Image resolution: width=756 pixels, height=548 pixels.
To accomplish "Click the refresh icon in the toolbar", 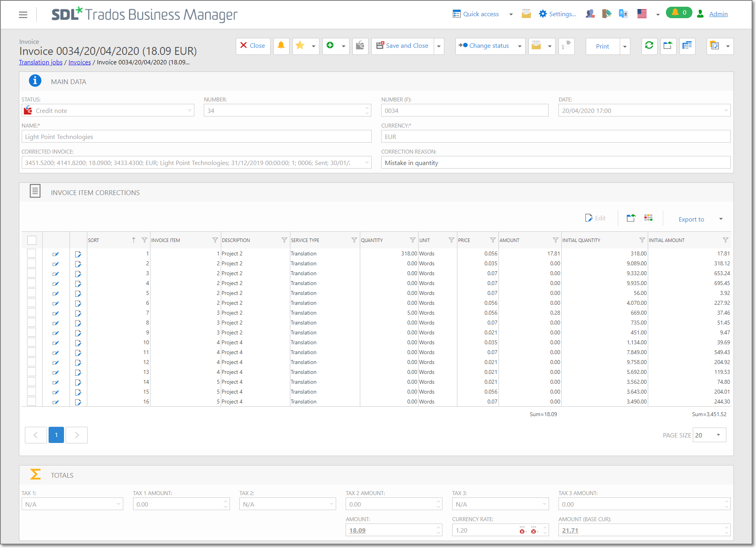I will coord(649,46).
